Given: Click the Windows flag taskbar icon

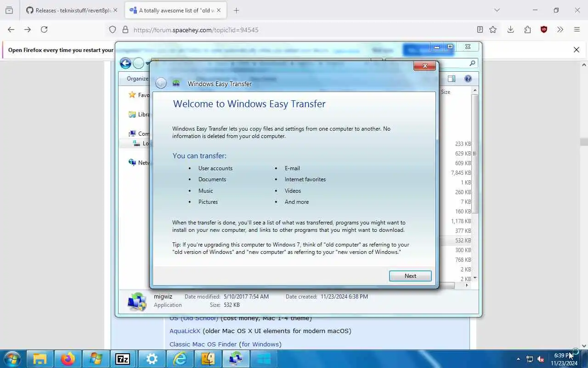Looking at the screenshot, I should 96,359.
